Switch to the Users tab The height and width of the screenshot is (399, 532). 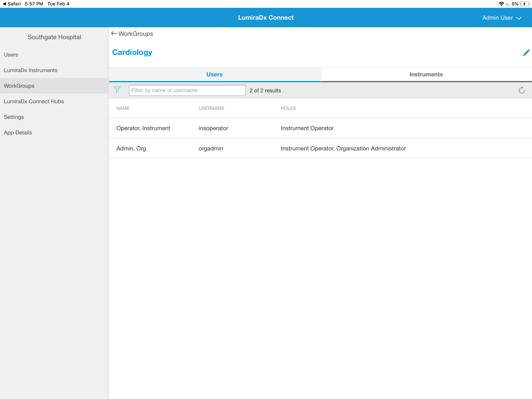[x=215, y=75]
